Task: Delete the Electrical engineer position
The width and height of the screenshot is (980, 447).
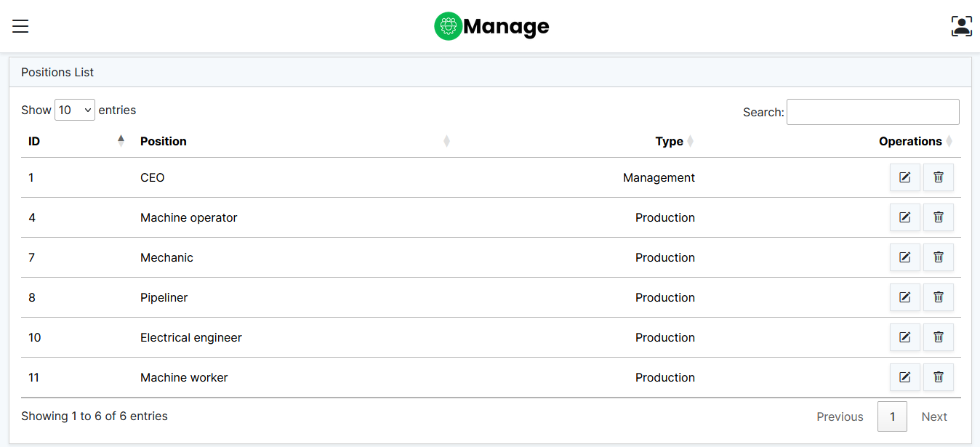Action: point(938,337)
